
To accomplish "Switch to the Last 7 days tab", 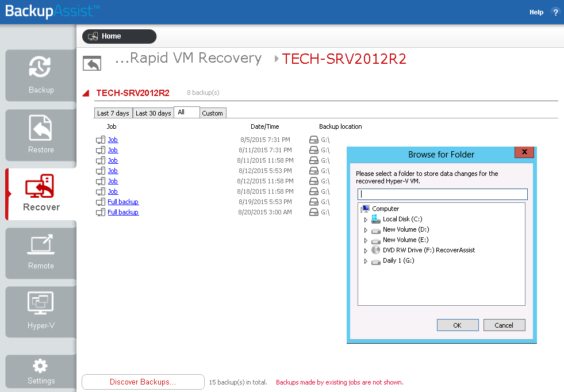I will (x=113, y=113).
